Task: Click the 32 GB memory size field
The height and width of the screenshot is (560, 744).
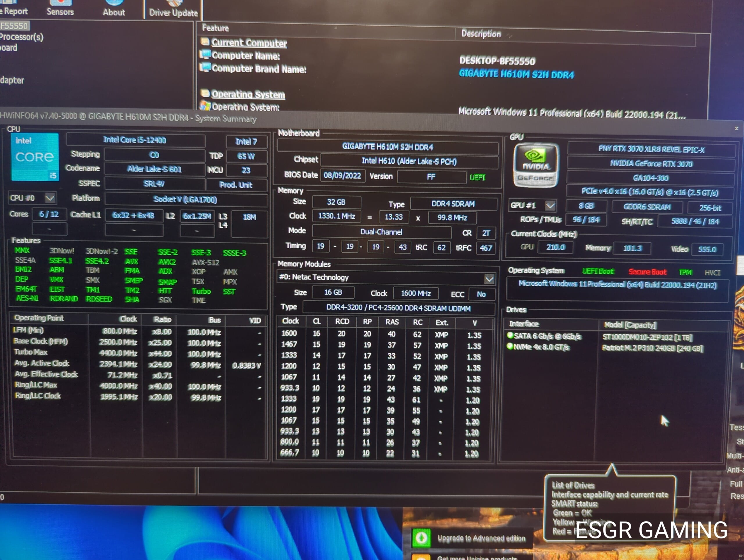Action: [336, 202]
